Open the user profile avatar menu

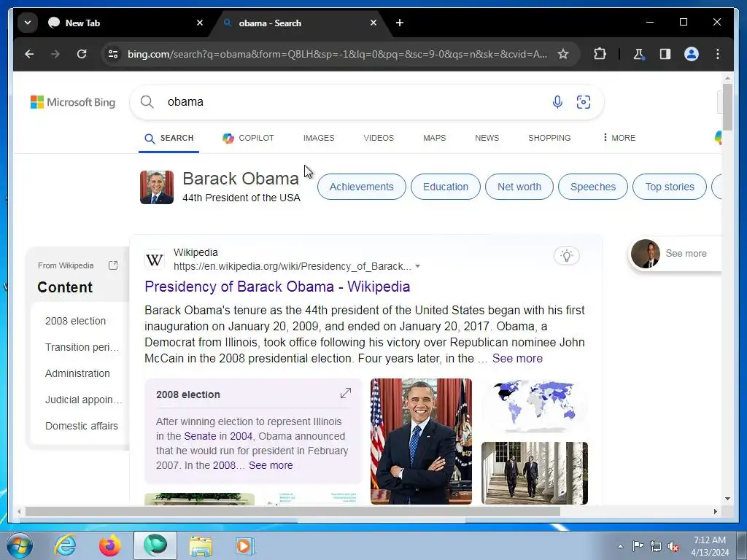point(692,54)
